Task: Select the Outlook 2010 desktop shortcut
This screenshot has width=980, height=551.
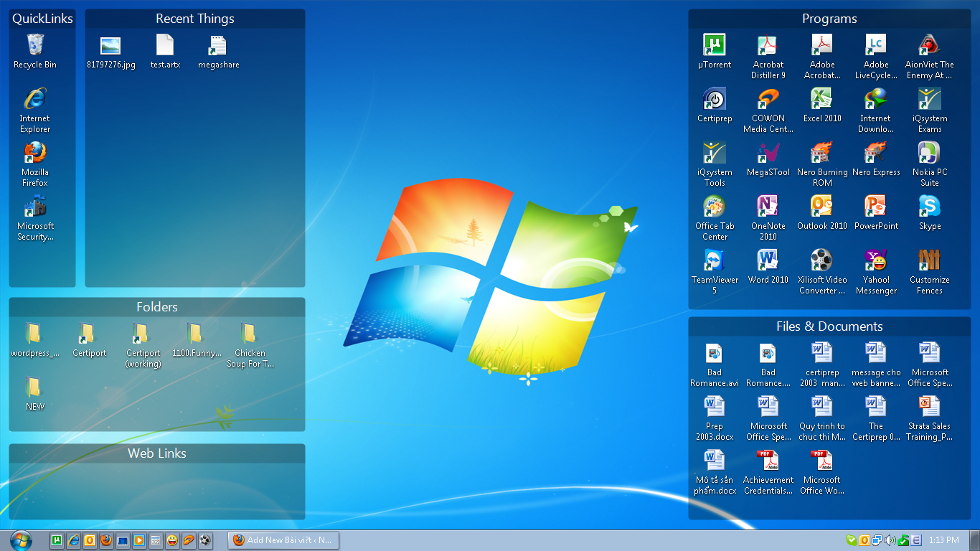Action: [x=822, y=212]
